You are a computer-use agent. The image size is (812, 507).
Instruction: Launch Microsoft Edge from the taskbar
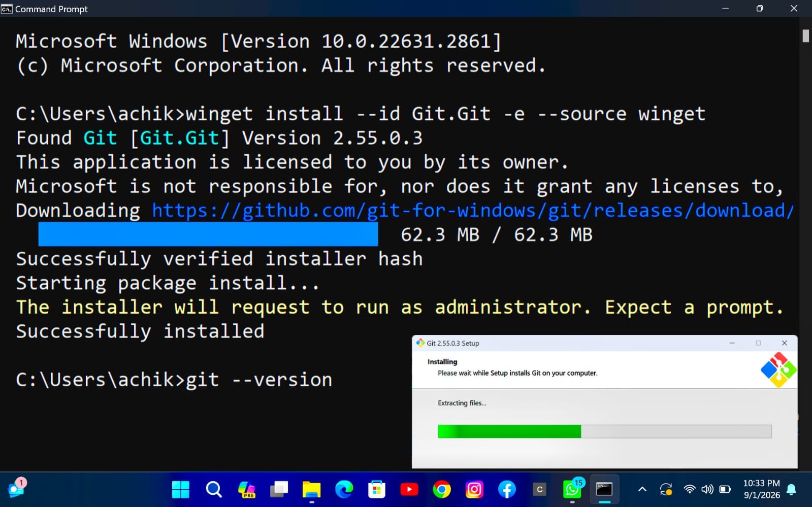click(x=344, y=490)
